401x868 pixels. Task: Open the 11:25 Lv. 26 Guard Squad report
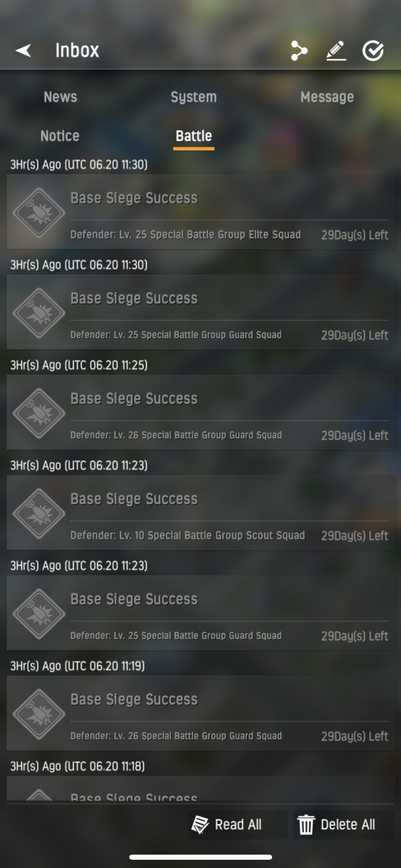click(201, 412)
